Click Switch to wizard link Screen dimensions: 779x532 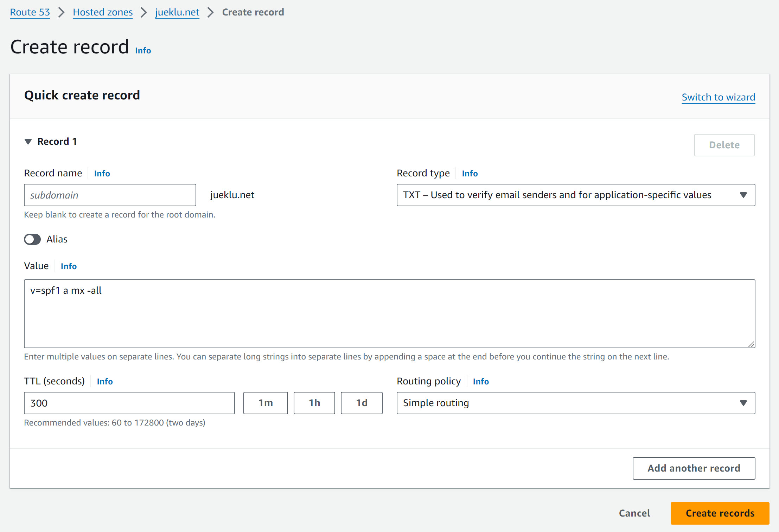(x=718, y=97)
